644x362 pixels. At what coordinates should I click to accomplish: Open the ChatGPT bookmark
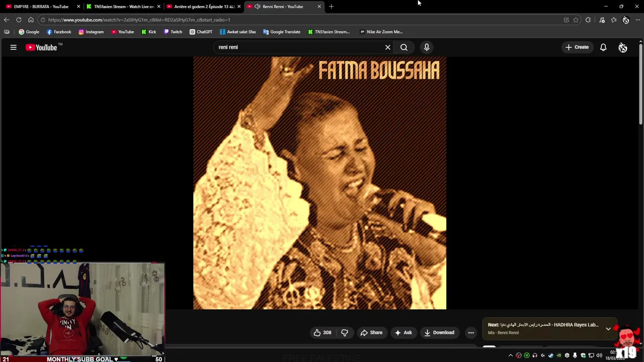pyautogui.click(x=201, y=32)
